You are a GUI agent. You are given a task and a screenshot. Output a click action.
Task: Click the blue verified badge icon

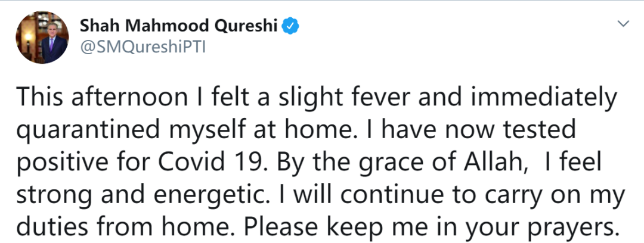click(x=291, y=26)
